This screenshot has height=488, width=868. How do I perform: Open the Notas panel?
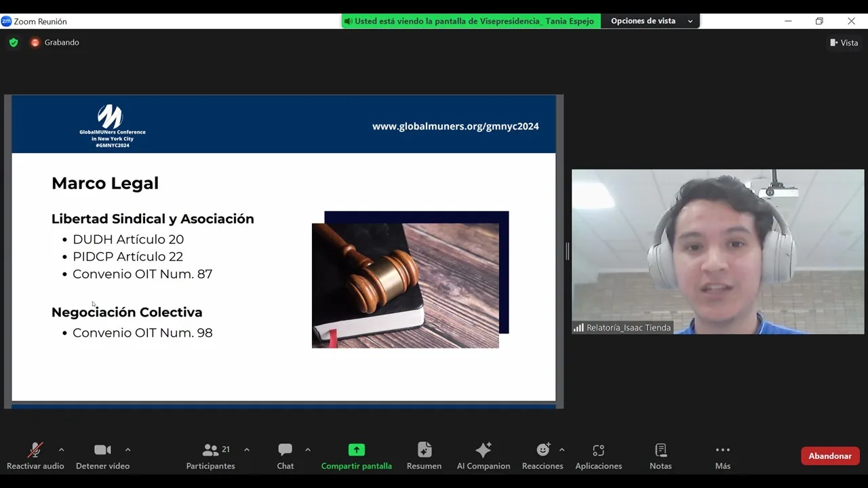660,456
